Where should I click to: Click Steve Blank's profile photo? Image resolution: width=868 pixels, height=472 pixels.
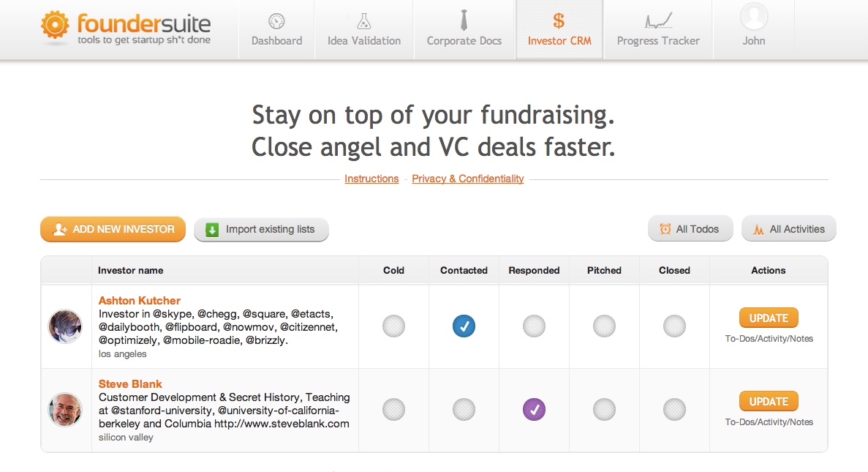[65, 409]
